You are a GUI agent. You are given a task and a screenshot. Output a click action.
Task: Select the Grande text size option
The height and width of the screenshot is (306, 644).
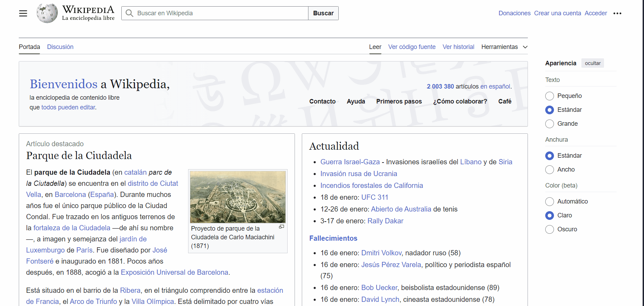[x=549, y=124]
